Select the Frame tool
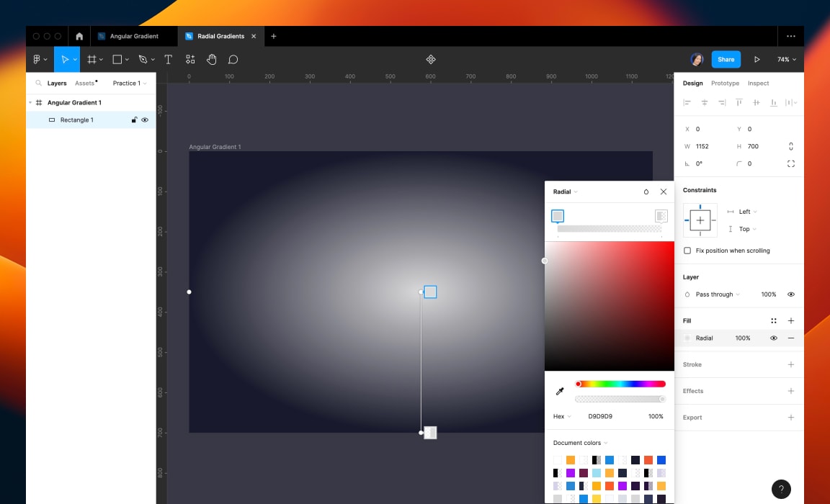Image resolution: width=830 pixels, height=504 pixels. click(x=91, y=59)
